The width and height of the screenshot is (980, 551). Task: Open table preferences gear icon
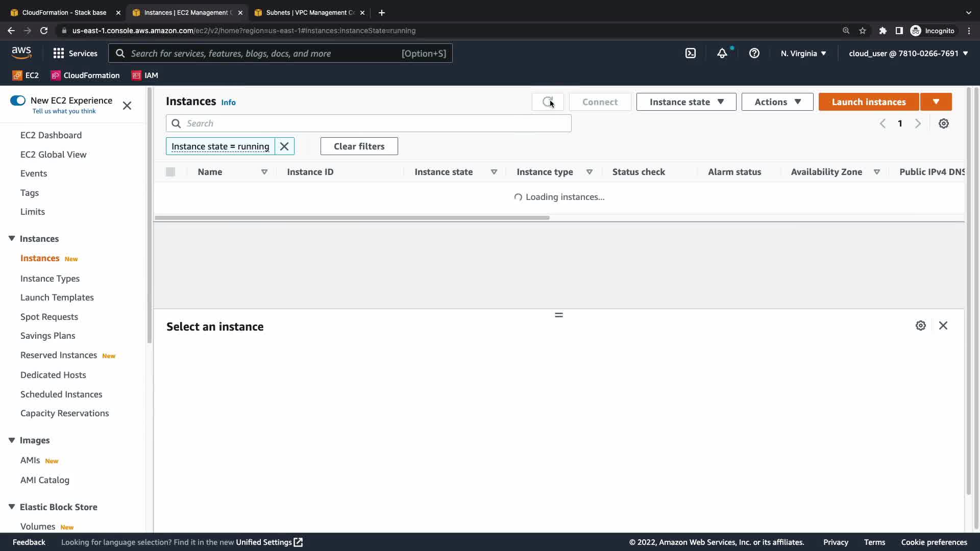943,123
